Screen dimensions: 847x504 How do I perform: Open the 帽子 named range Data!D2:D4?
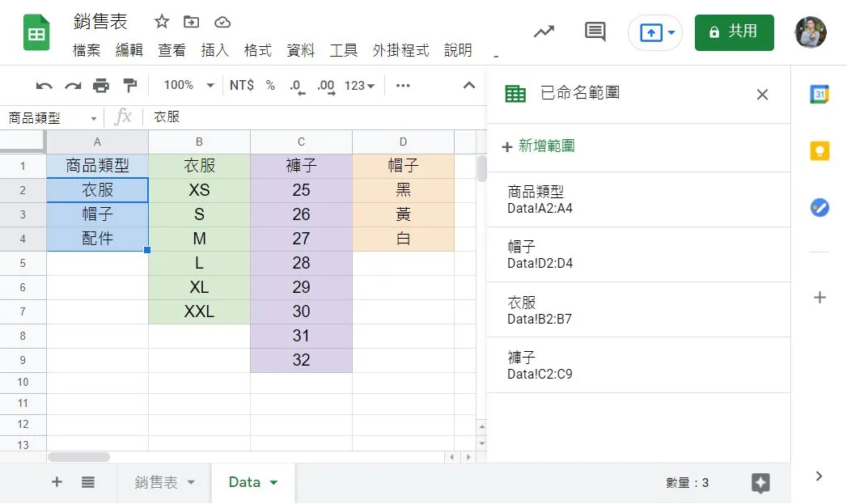point(638,255)
